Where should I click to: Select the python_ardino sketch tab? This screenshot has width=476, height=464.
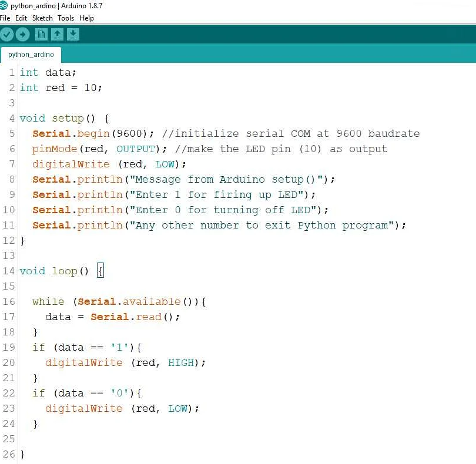(31, 55)
